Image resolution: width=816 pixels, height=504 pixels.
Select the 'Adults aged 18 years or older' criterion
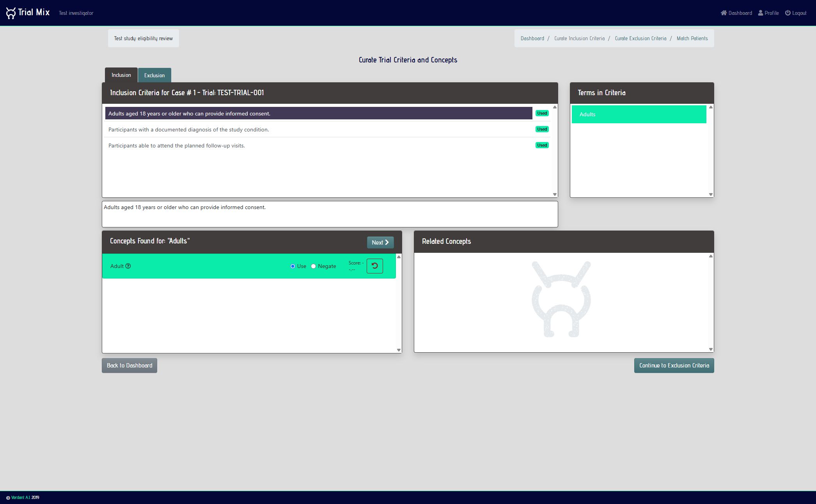coord(319,113)
